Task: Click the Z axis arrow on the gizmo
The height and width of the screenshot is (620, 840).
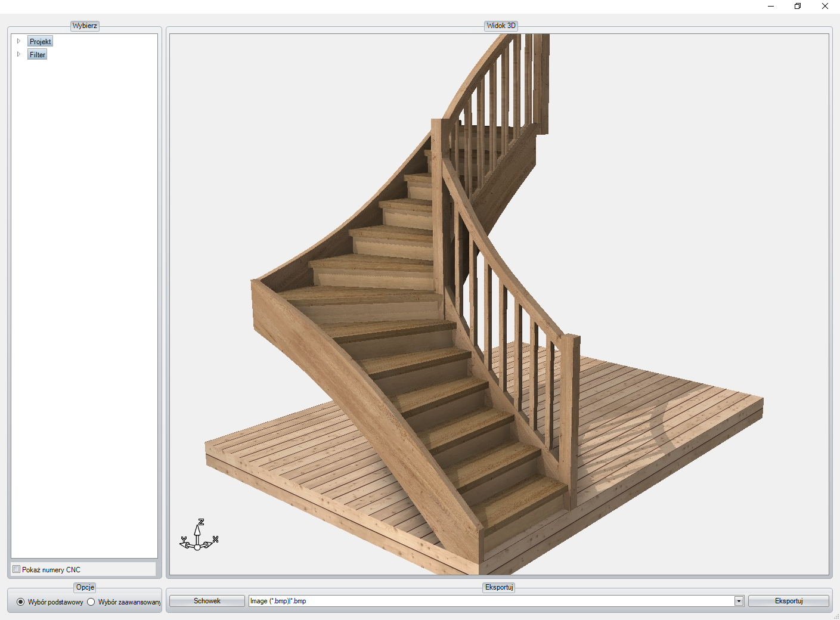Action: click(x=198, y=529)
